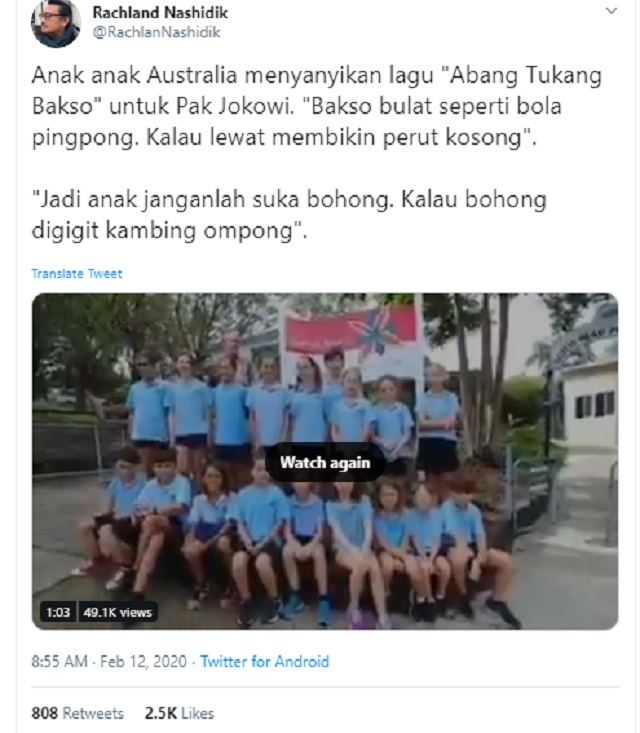Click Translate Tweet link

point(77,273)
